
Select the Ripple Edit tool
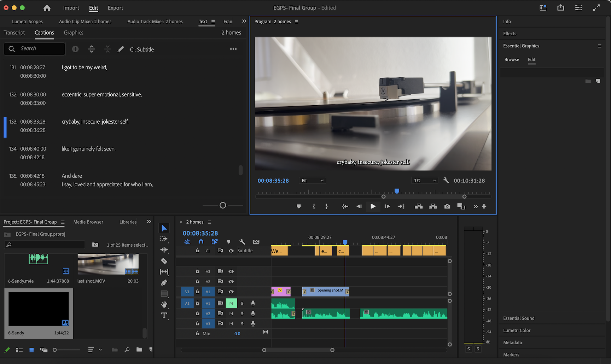[164, 250]
